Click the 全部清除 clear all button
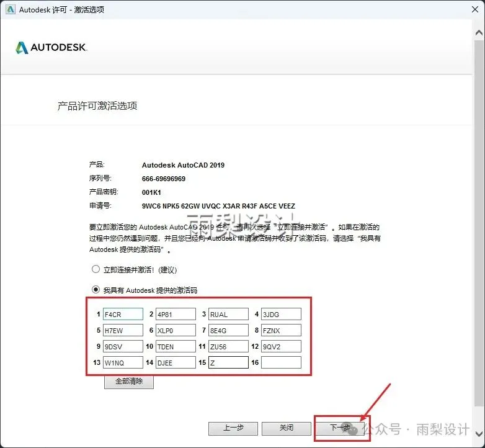Screen dimensions: 485x448 [129, 382]
